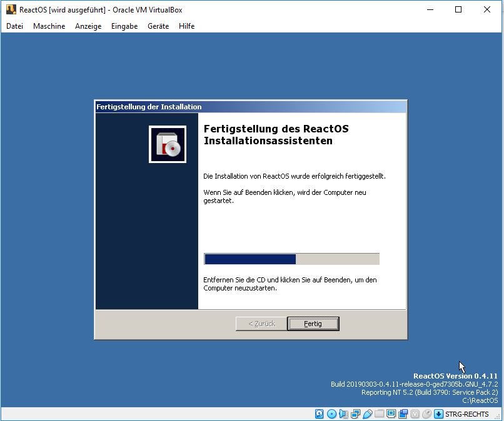
Task: Minimize the VirtualBox window
Action: pos(430,9)
